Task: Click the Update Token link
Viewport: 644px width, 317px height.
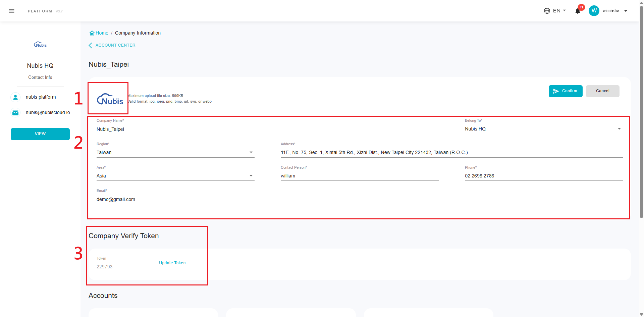Action: click(x=172, y=263)
